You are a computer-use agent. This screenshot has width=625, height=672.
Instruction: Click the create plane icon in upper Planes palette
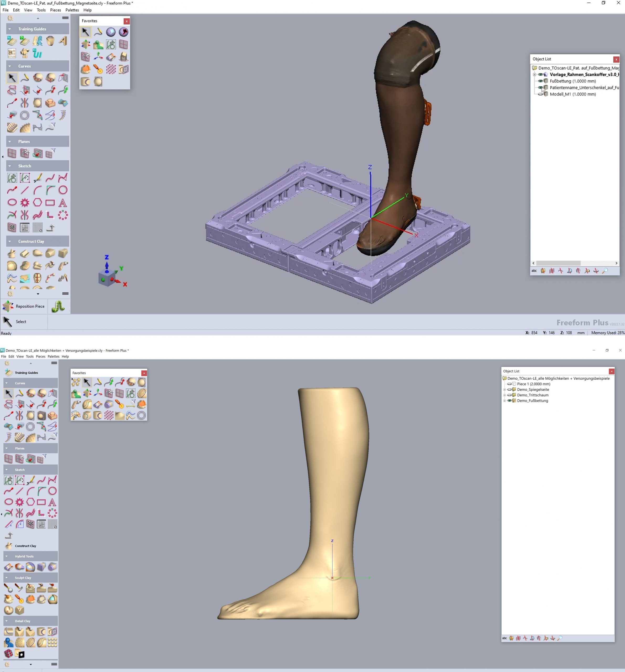click(x=12, y=154)
